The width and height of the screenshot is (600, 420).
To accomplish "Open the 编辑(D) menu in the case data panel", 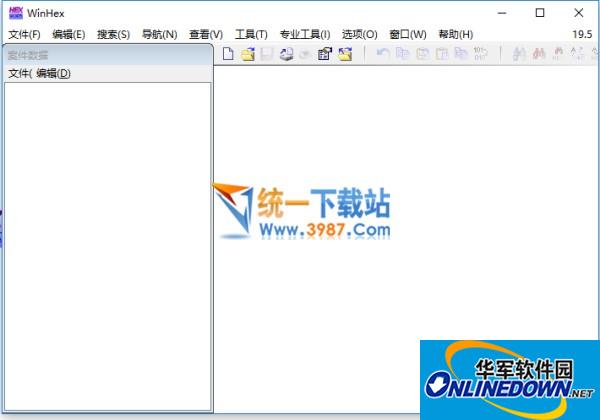I will pyautogui.click(x=54, y=73).
